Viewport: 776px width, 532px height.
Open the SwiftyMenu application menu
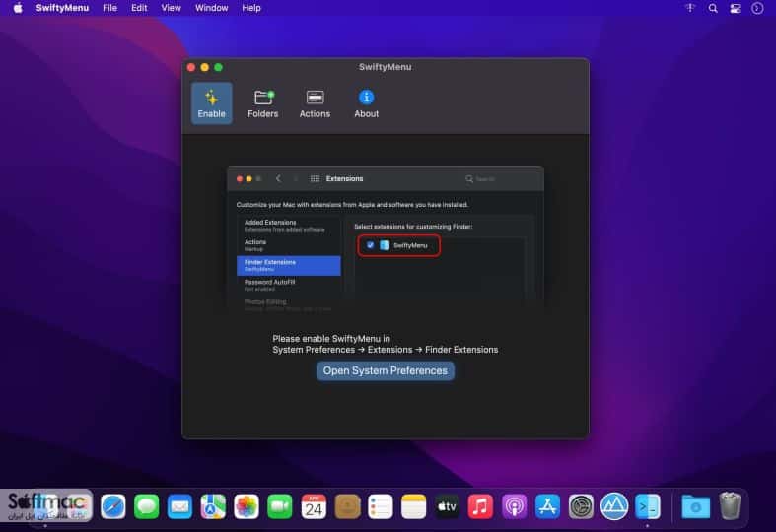click(x=62, y=8)
